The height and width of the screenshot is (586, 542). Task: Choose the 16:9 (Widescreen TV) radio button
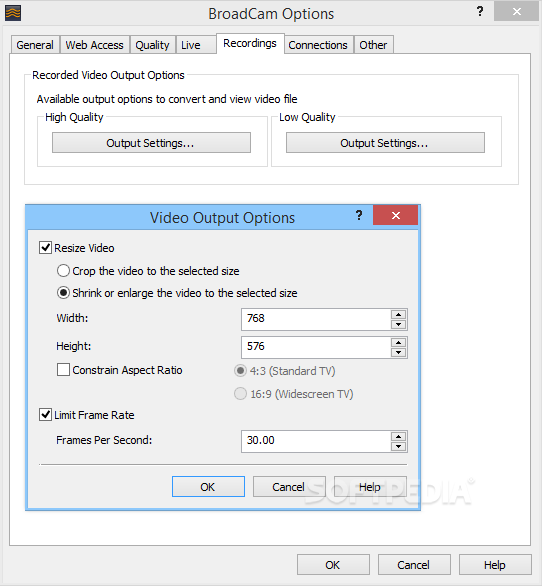pyautogui.click(x=240, y=394)
